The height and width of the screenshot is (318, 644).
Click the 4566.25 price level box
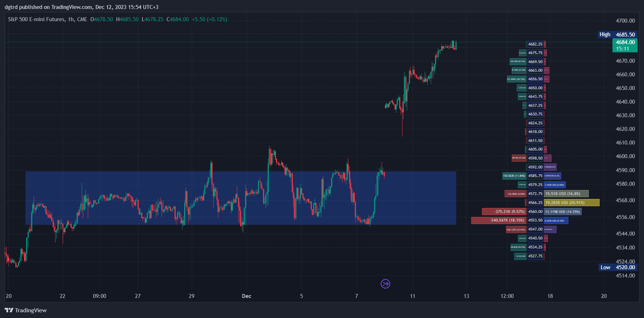[535, 203]
